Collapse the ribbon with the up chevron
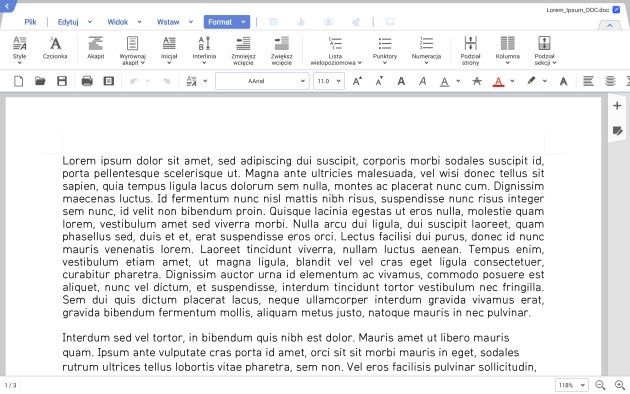Viewport: 630px width, 394px height. (x=610, y=26)
